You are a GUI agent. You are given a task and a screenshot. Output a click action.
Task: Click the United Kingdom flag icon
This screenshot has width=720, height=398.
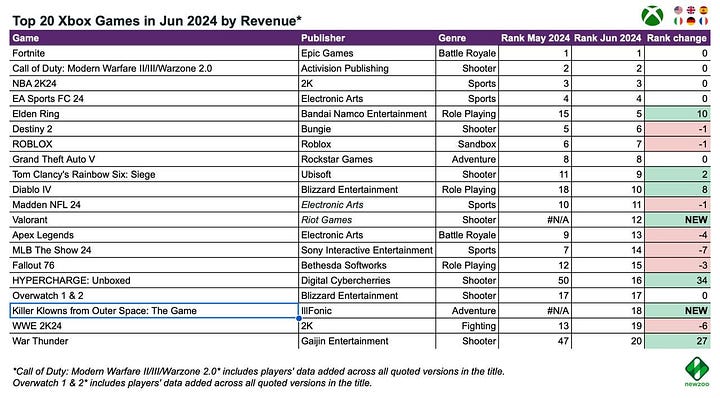pyautogui.click(x=691, y=10)
